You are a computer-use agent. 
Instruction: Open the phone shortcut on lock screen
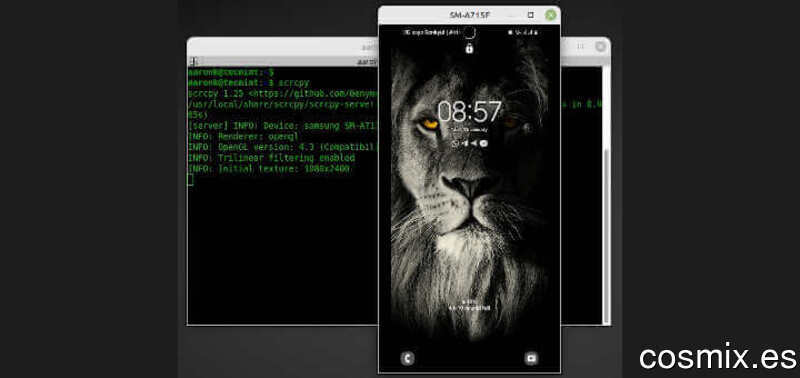coord(407,358)
